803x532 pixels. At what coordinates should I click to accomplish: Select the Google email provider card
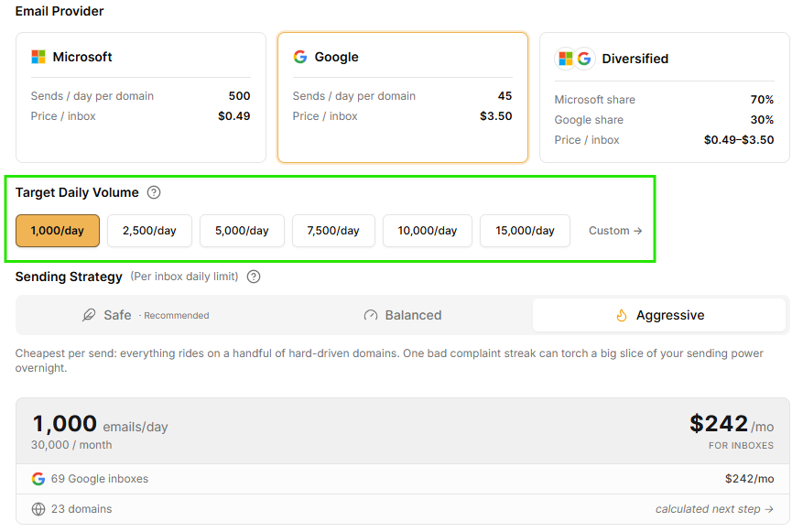click(x=403, y=97)
